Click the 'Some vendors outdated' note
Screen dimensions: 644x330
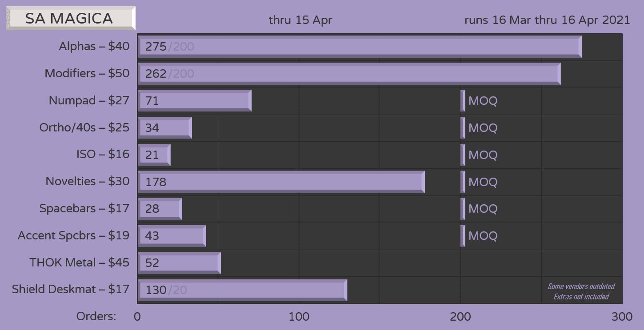tap(581, 286)
